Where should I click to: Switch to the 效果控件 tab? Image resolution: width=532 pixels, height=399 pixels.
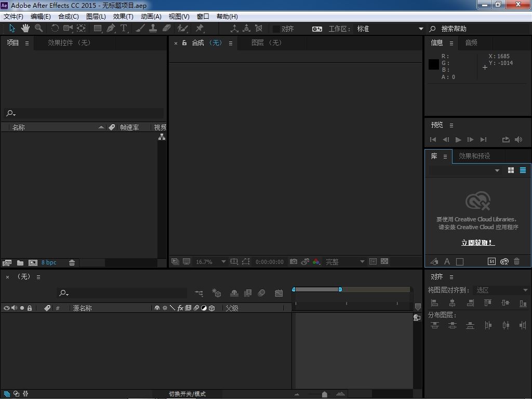pyautogui.click(x=69, y=43)
